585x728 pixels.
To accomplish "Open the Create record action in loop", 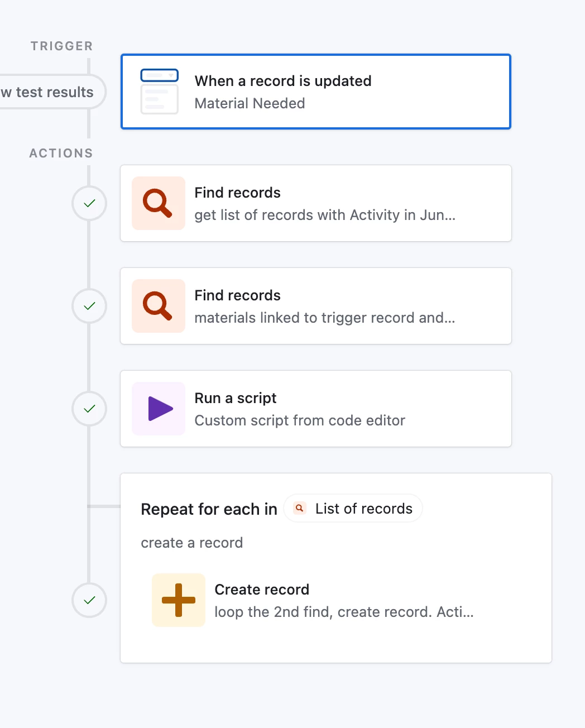I will (343, 600).
